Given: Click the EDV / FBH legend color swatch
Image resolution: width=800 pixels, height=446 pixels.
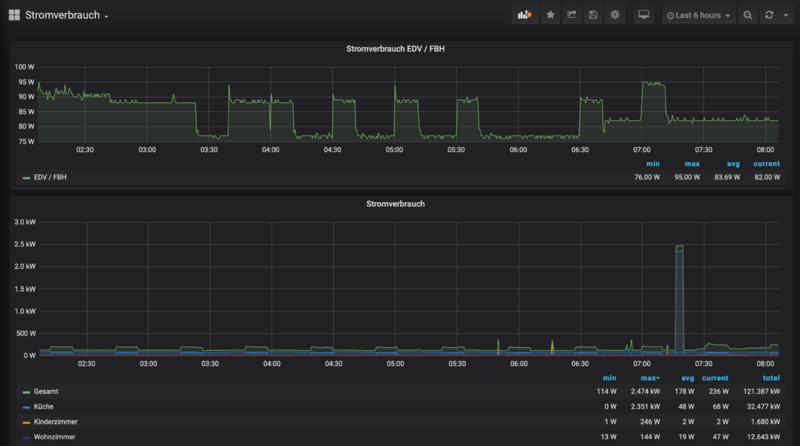Looking at the screenshot, I should 26,177.
